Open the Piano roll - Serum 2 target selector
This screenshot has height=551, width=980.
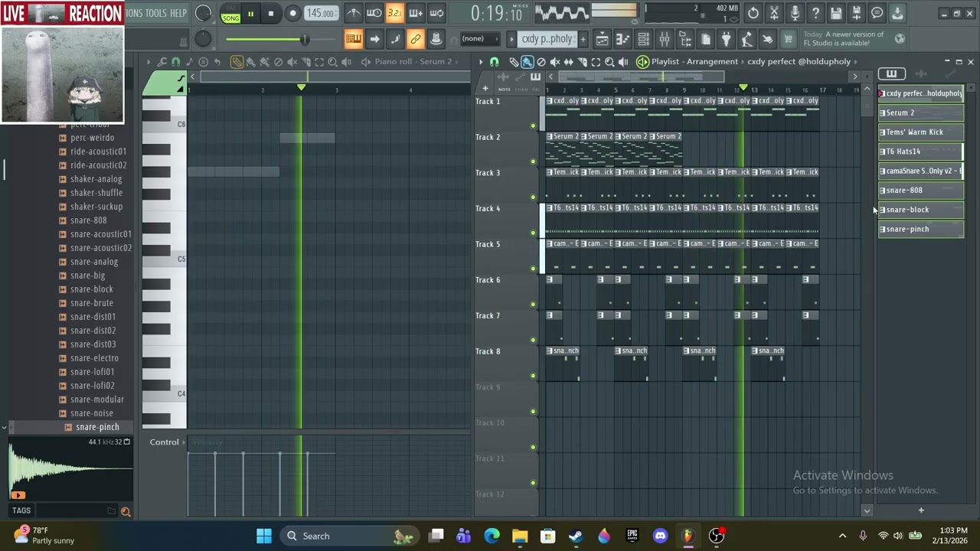pos(413,61)
